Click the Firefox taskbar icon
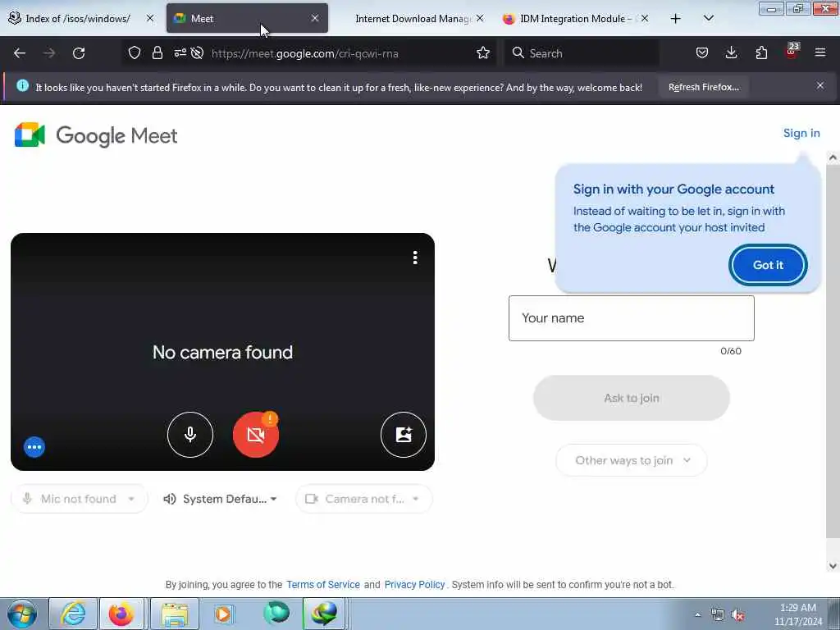Image resolution: width=840 pixels, height=630 pixels. click(121, 614)
